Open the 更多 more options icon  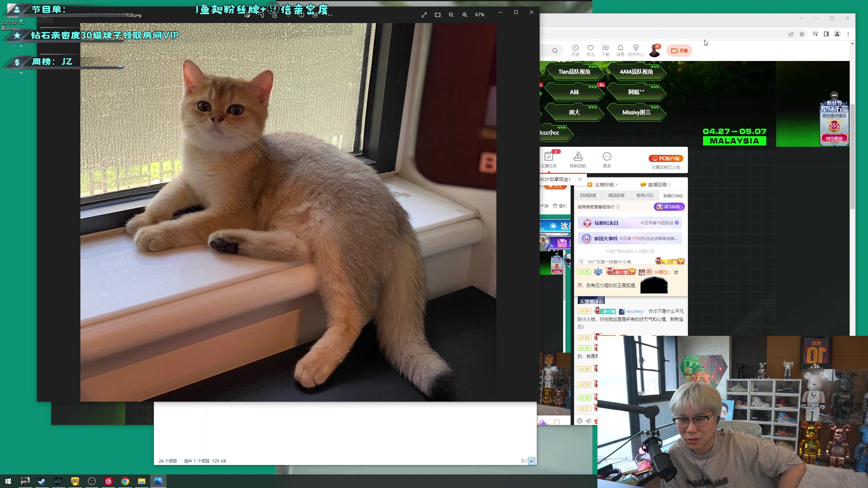coord(607,159)
